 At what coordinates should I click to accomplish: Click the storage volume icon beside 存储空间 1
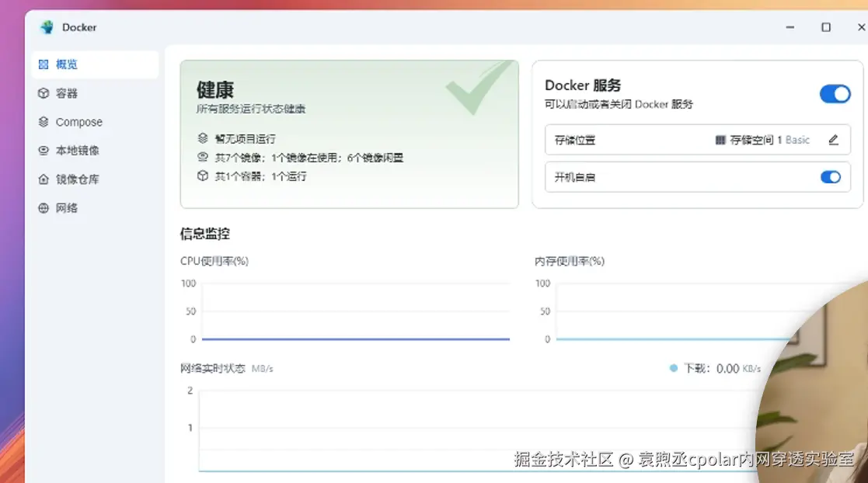tap(720, 140)
